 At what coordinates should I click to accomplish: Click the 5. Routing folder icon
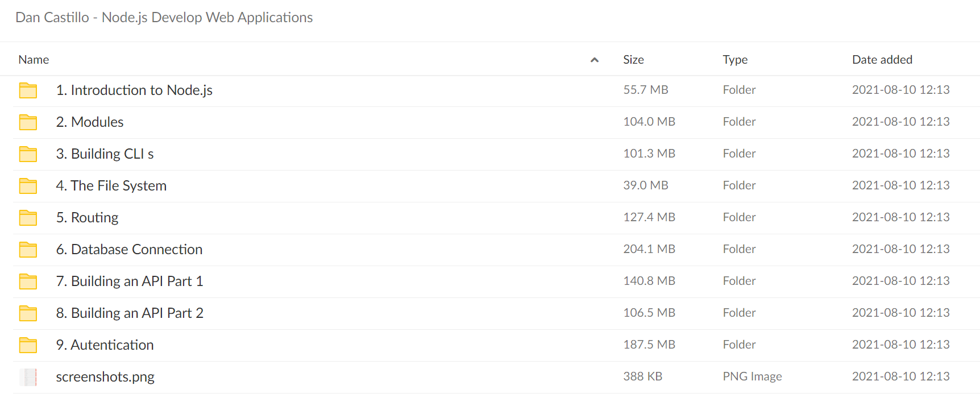28,218
